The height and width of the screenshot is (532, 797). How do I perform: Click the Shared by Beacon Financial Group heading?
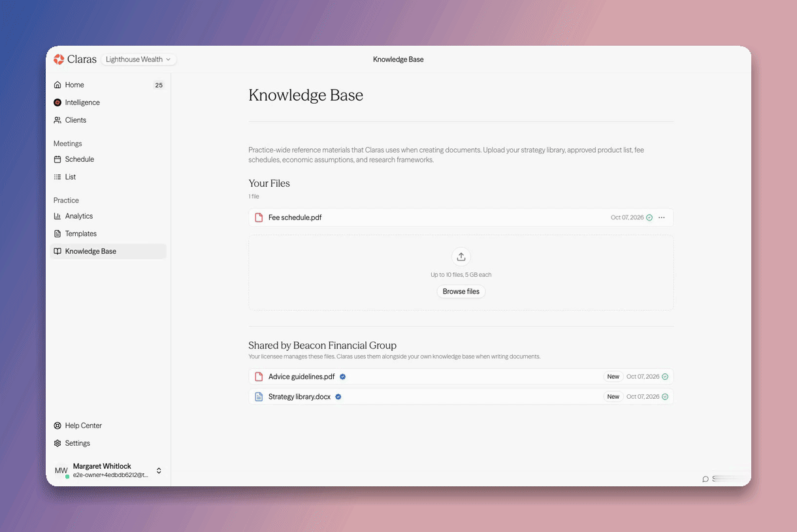click(x=322, y=345)
